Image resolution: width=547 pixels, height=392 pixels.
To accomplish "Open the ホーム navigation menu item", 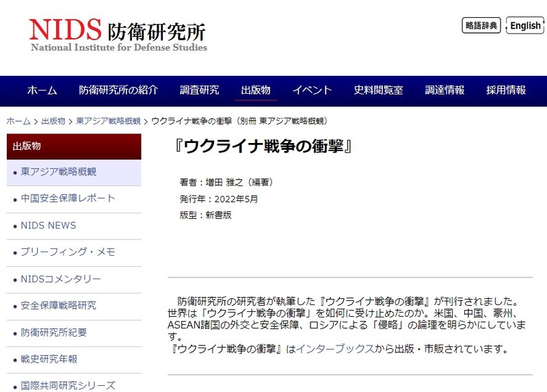I will coord(42,90).
